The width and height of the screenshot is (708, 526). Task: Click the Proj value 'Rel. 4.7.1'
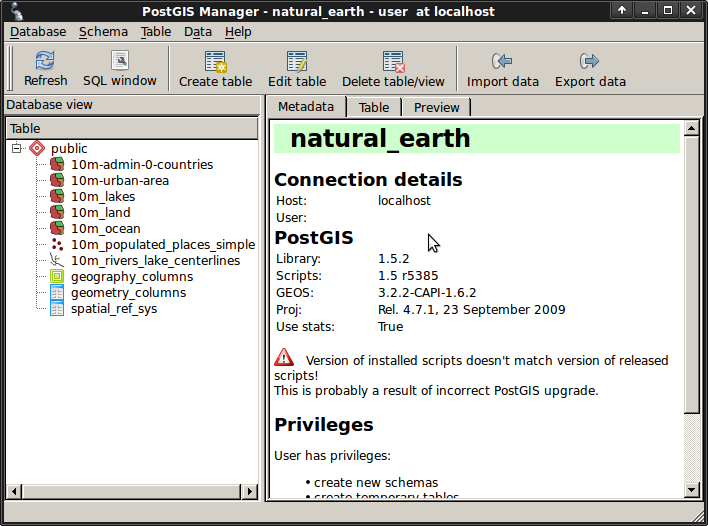tap(408, 310)
